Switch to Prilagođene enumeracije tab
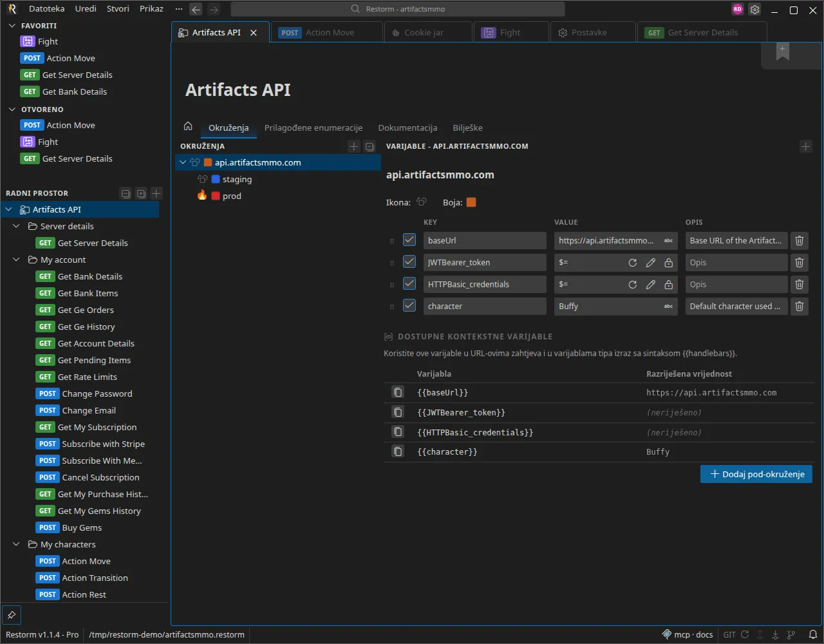This screenshot has width=824, height=644. click(314, 128)
